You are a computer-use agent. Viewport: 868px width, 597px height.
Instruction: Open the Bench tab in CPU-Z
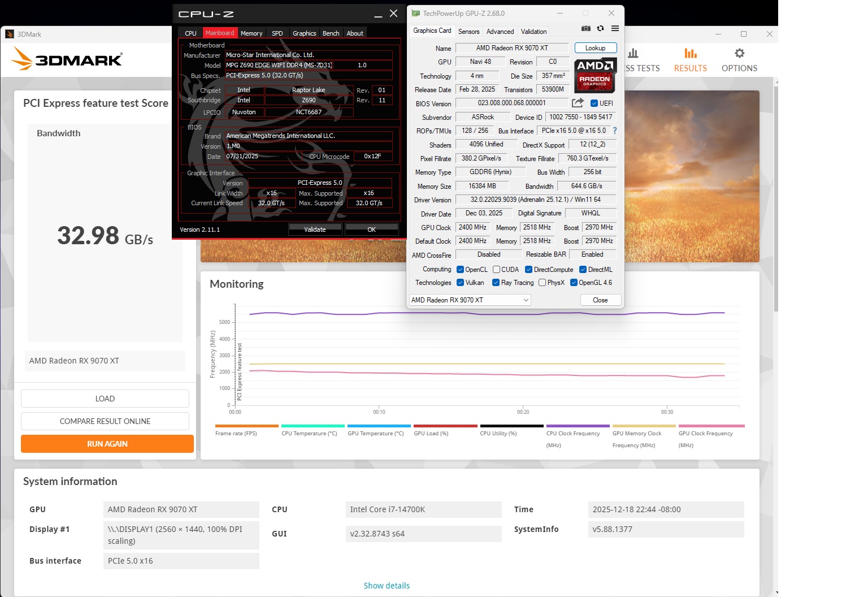pos(331,33)
